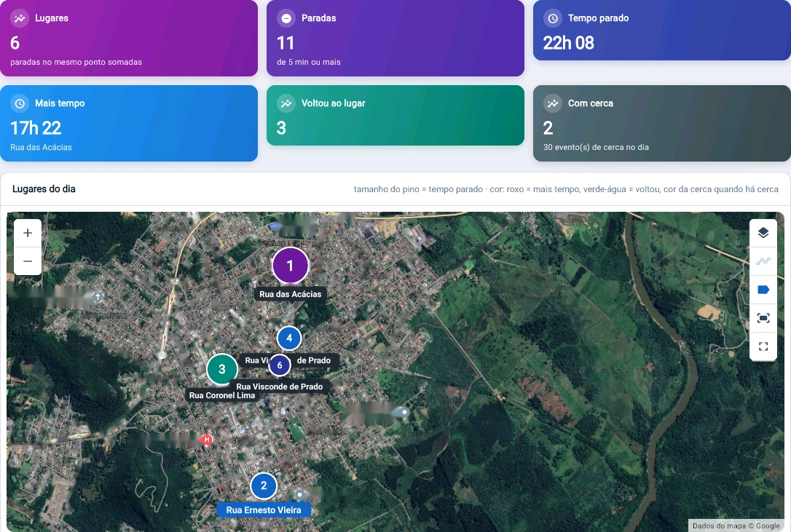
Task: Click the text 'paradas no mesmo ponto somadas'
Action: point(76,62)
